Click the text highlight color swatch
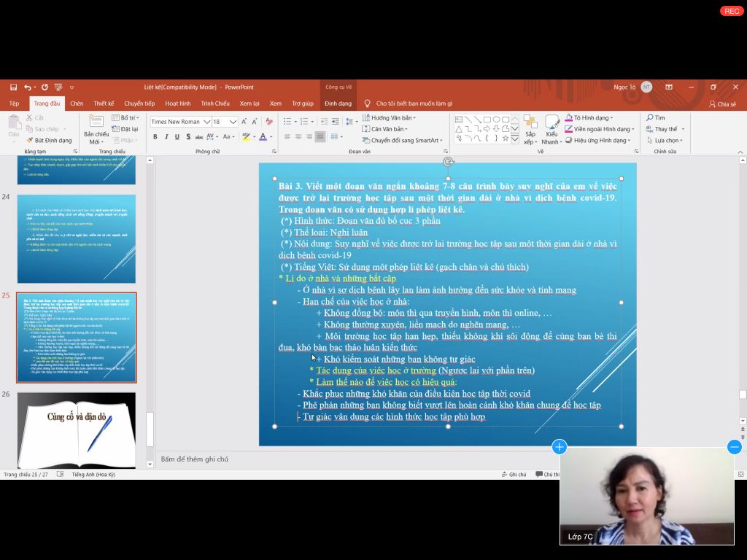Viewport: 747px width, 560px height. (x=246, y=137)
